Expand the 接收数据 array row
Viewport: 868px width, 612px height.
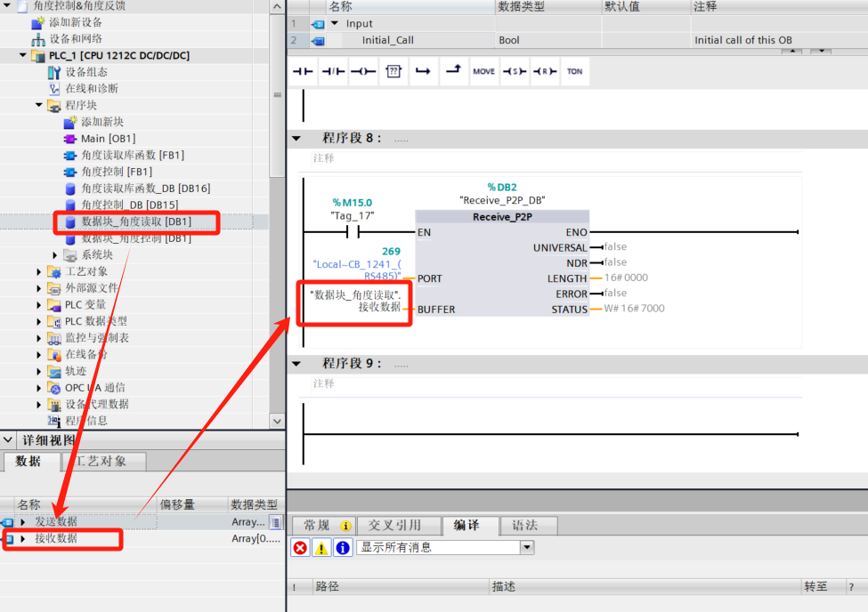click(x=23, y=539)
